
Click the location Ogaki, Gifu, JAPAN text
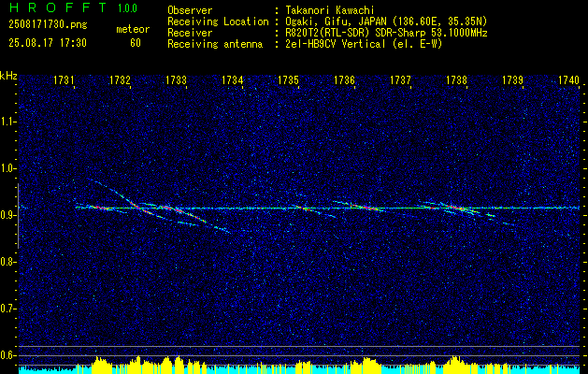coord(386,22)
